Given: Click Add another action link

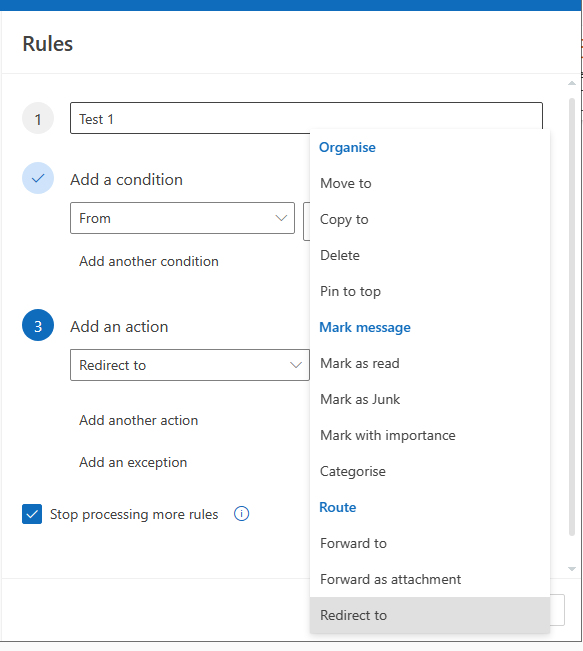Looking at the screenshot, I should (x=139, y=420).
